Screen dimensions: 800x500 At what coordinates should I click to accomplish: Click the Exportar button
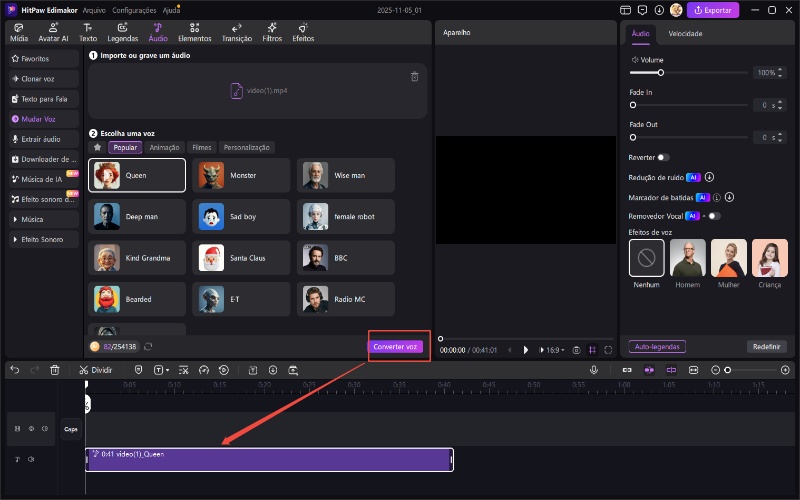713,10
